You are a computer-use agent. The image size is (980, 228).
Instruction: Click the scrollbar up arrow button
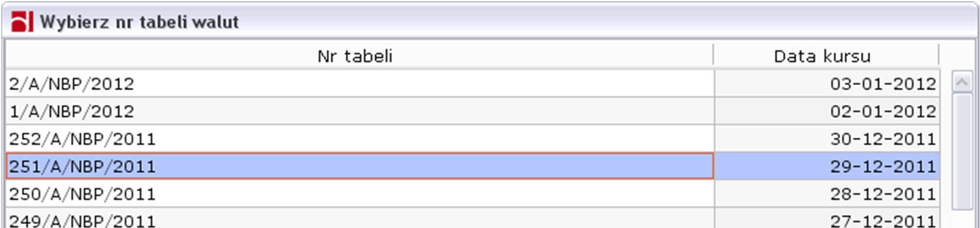coord(962,82)
